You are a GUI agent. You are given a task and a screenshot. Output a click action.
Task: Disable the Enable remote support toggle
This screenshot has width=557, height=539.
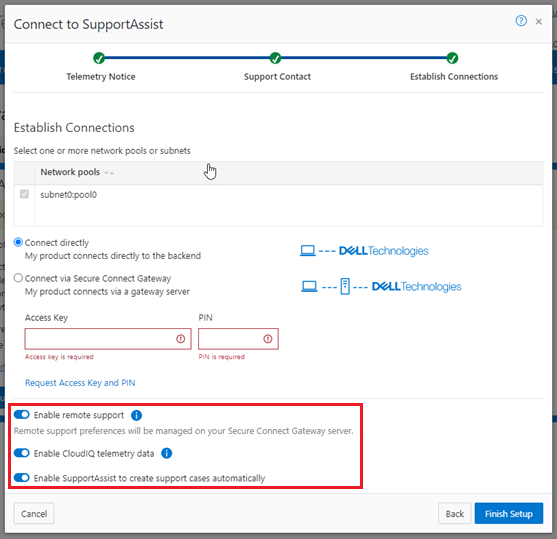pos(22,415)
